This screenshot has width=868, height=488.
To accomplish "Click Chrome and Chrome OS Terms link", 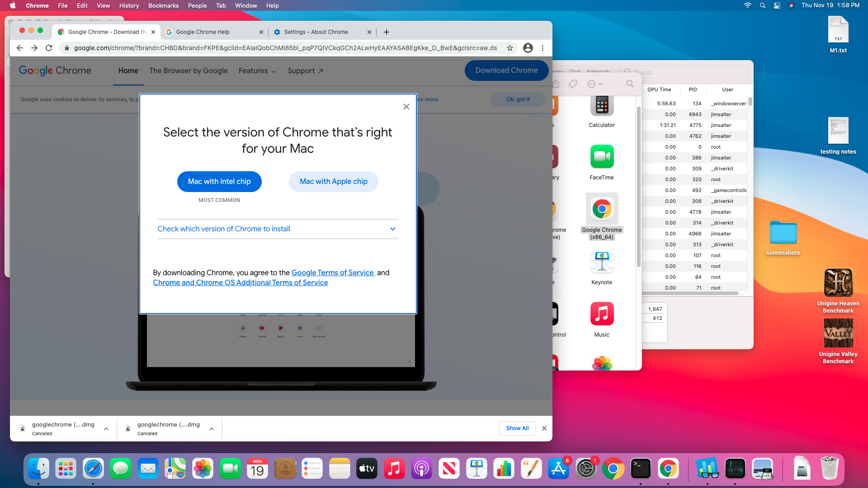I will (240, 282).
